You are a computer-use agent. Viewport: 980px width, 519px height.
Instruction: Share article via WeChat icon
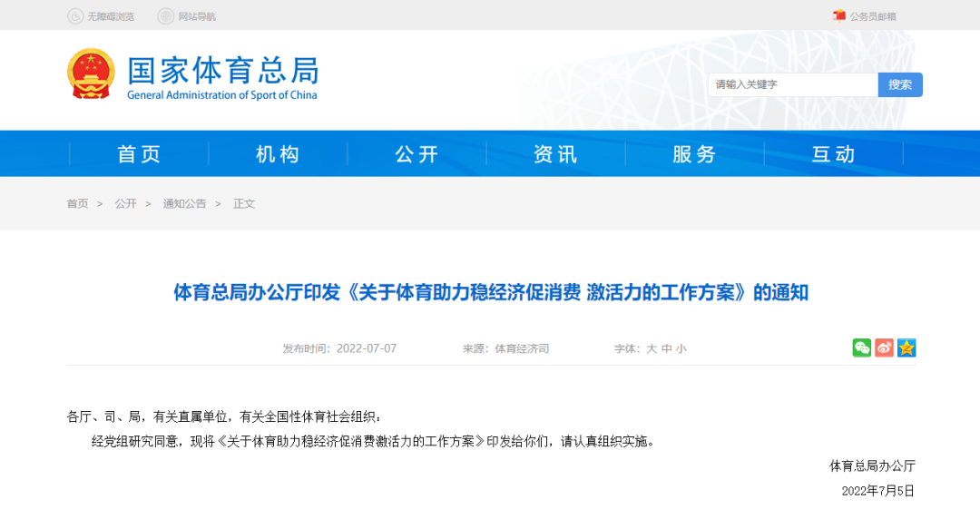tap(862, 348)
